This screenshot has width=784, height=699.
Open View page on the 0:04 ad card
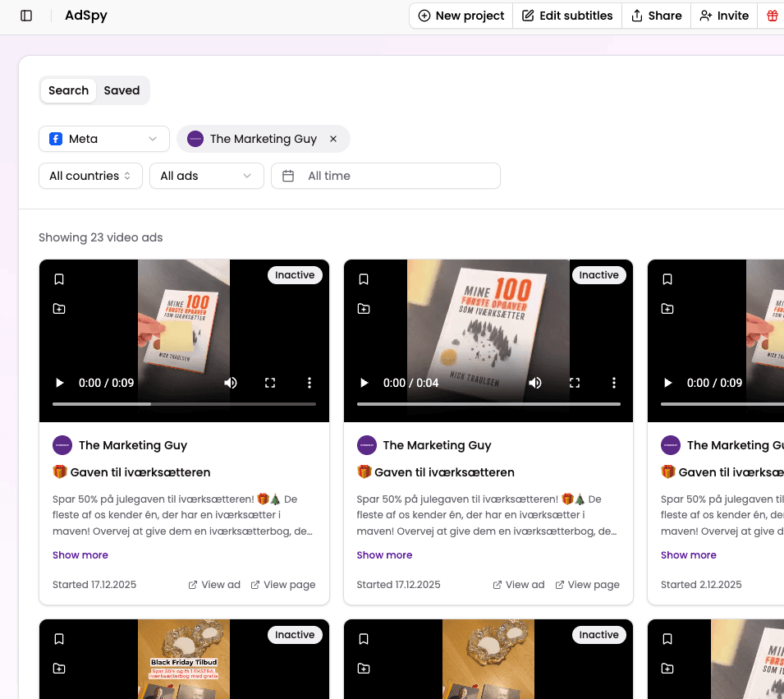coord(588,585)
